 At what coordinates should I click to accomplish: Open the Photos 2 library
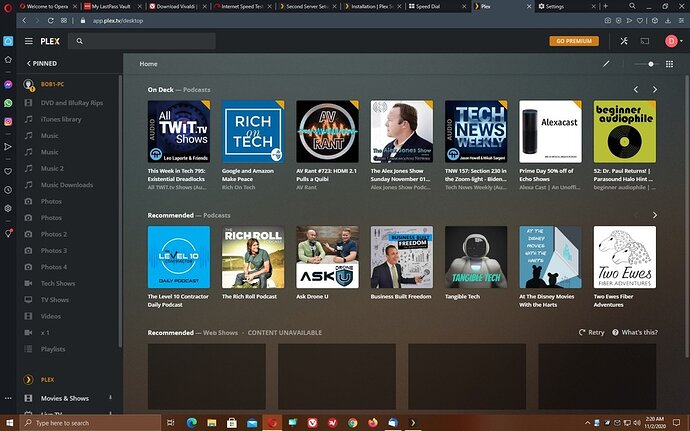pyautogui.click(x=54, y=234)
